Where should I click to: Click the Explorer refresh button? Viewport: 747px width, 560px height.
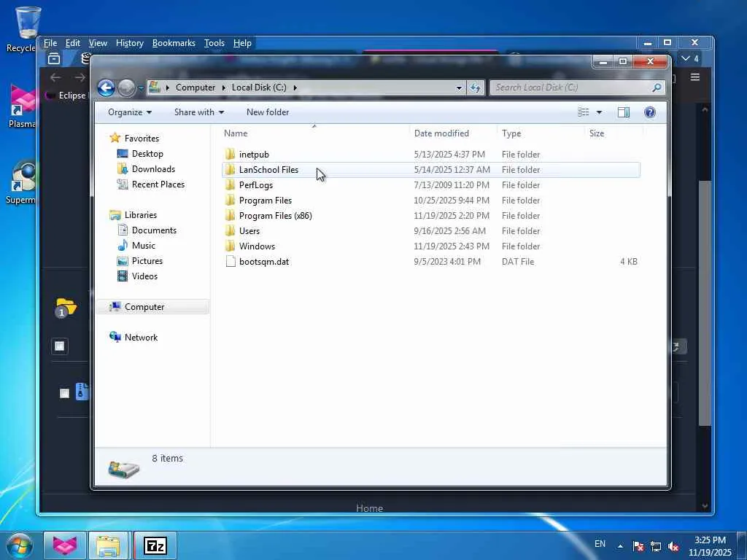click(475, 87)
